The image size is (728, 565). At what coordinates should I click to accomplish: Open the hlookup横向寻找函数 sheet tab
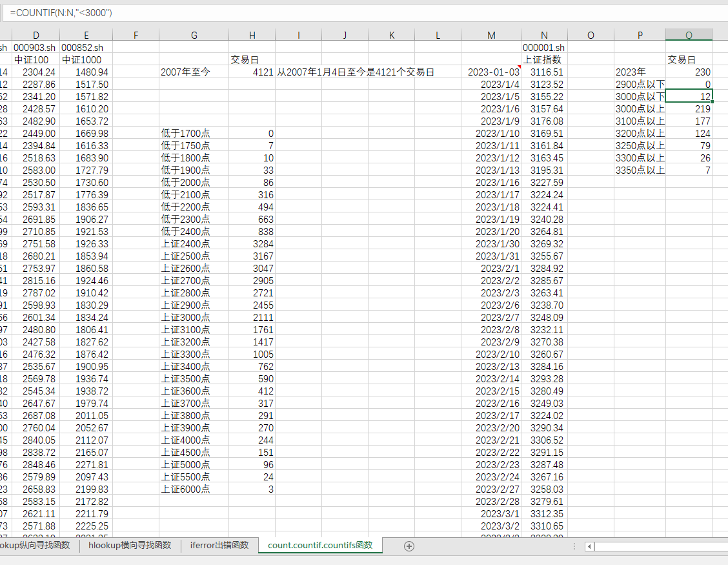click(x=129, y=545)
